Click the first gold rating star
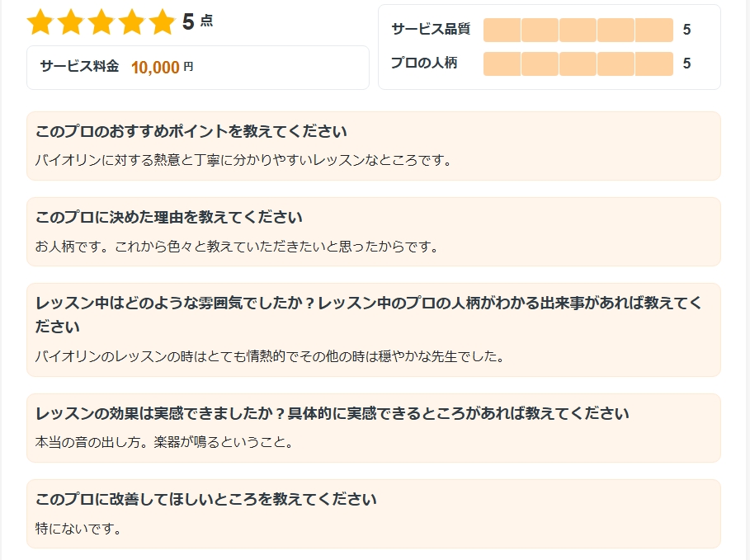This screenshot has height=560, width=750. point(40,22)
